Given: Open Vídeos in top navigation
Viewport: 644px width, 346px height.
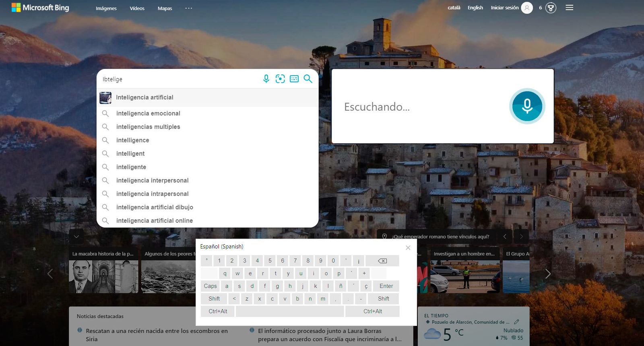Looking at the screenshot, I should [137, 8].
